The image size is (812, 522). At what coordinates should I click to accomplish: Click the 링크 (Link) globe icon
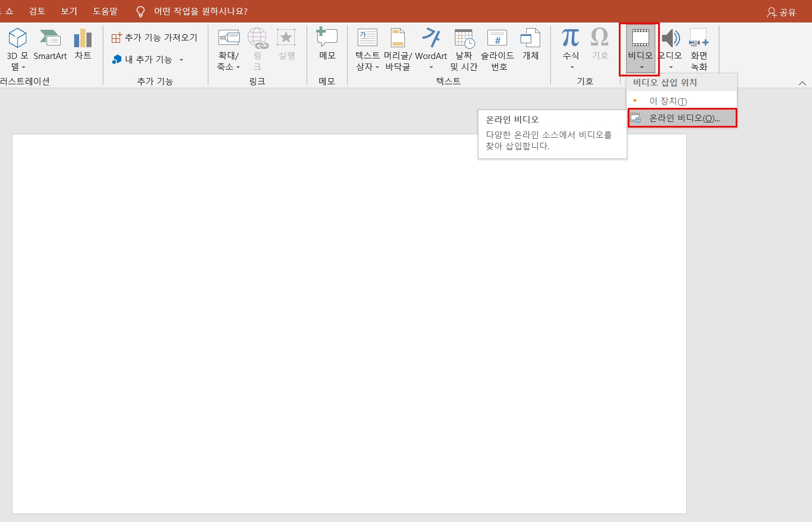(x=258, y=38)
